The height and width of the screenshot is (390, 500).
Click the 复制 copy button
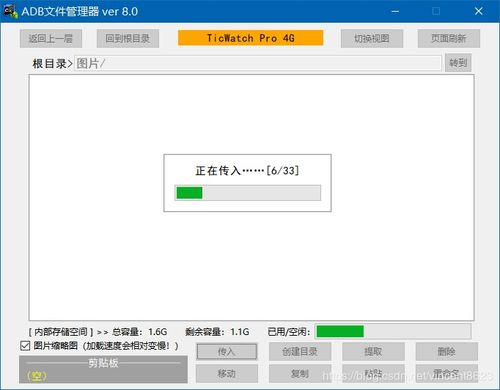coord(300,374)
